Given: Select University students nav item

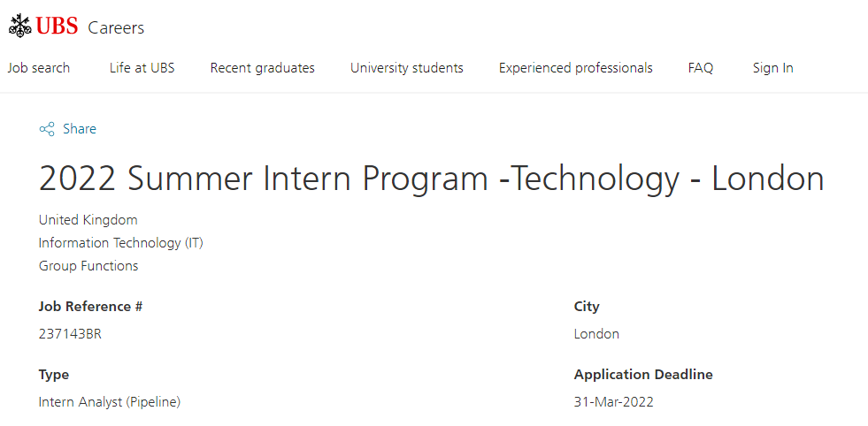Looking at the screenshot, I should coord(407,68).
